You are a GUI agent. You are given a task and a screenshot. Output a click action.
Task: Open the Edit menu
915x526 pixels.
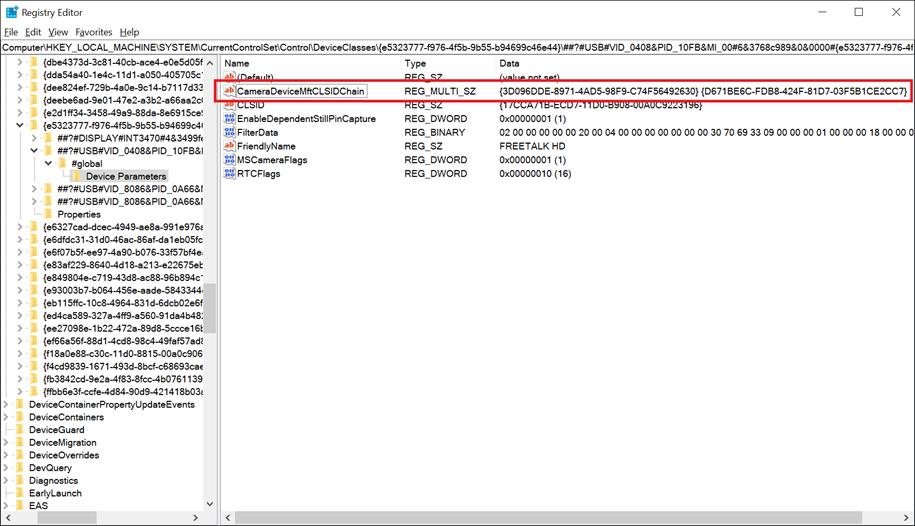[33, 32]
